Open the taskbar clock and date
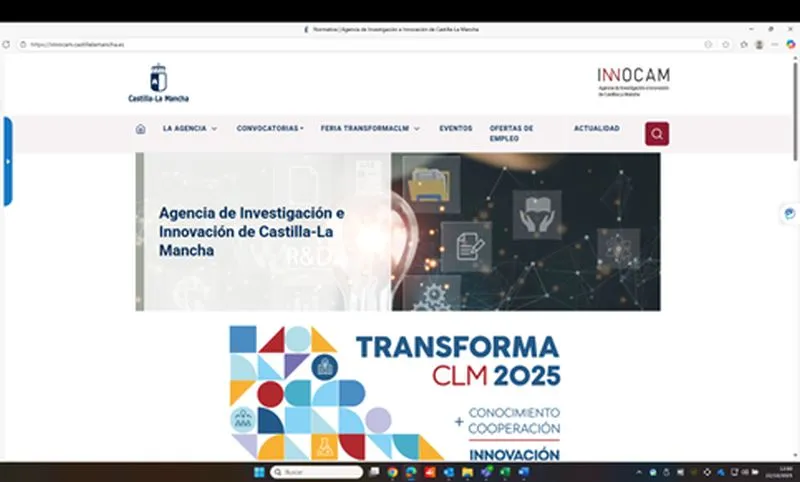Viewport: 800px width, 482px height. [779, 472]
